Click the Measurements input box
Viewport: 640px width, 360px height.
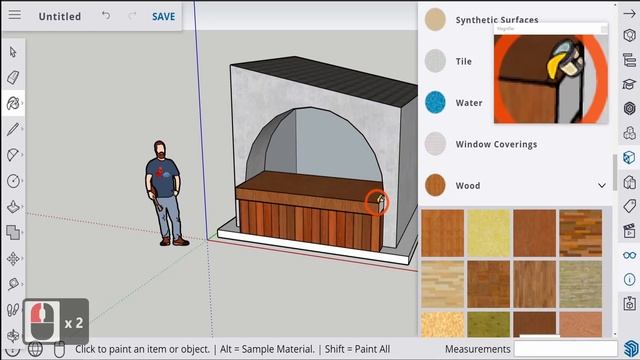point(565,349)
